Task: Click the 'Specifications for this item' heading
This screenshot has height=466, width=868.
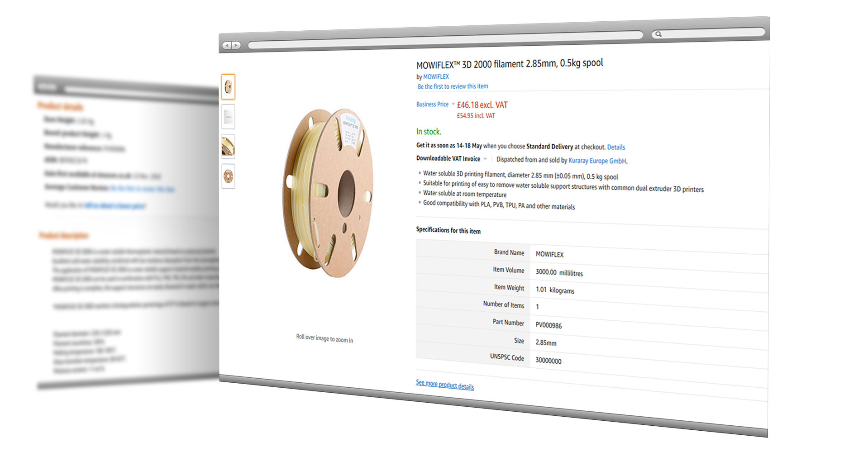Action: coord(448,230)
